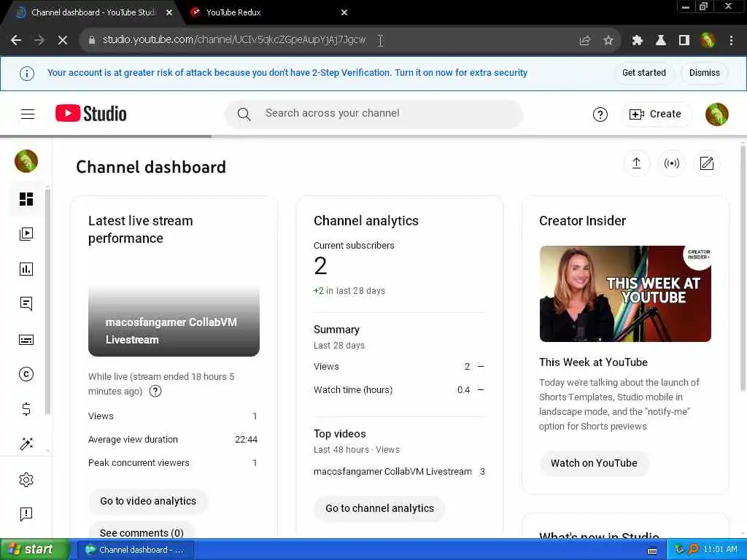Viewport: 747px width, 560px height.
Task: Click the Search across your channel field
Action: click(x=374, y=114)
